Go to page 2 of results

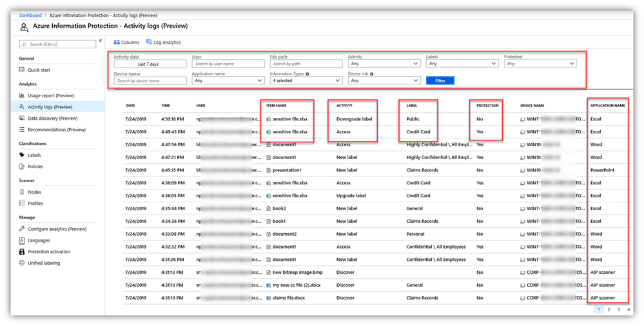click(x=609, y=310)
